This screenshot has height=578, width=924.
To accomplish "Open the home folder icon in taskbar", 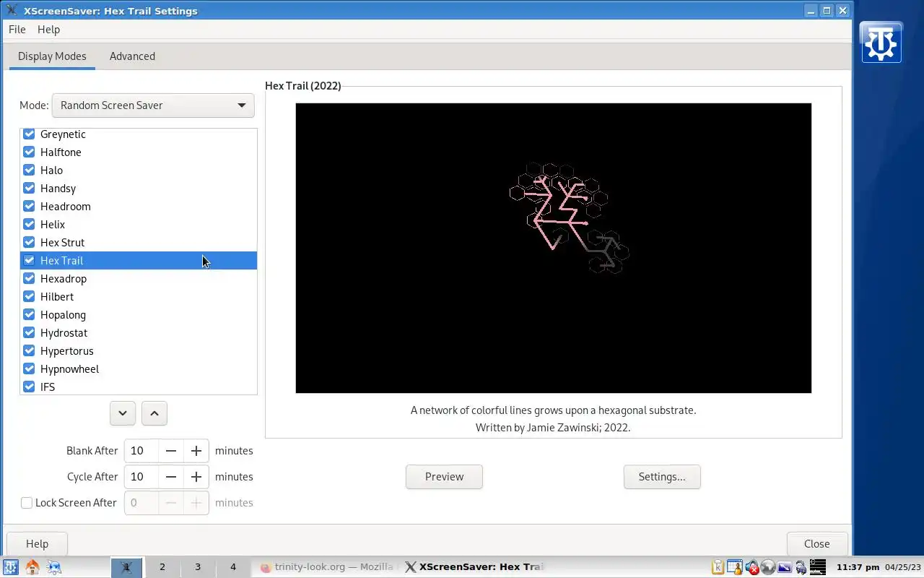I will click(32, 567).
